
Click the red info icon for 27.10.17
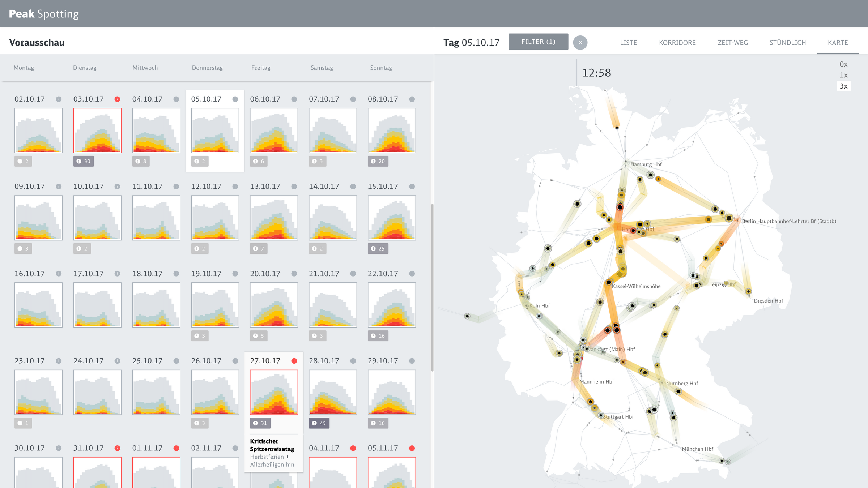pyautogui.click(x=294, y=361)
